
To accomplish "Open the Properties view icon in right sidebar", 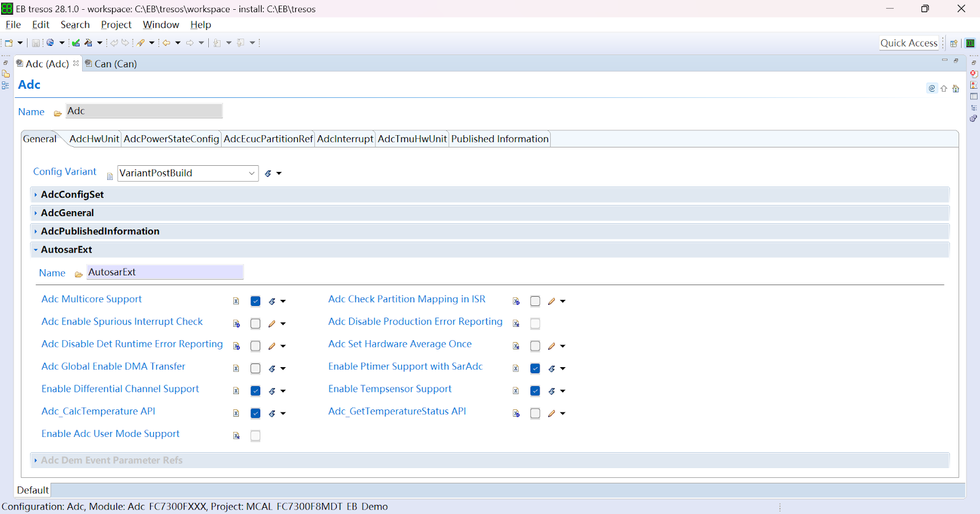I will (x=974, y=96).
